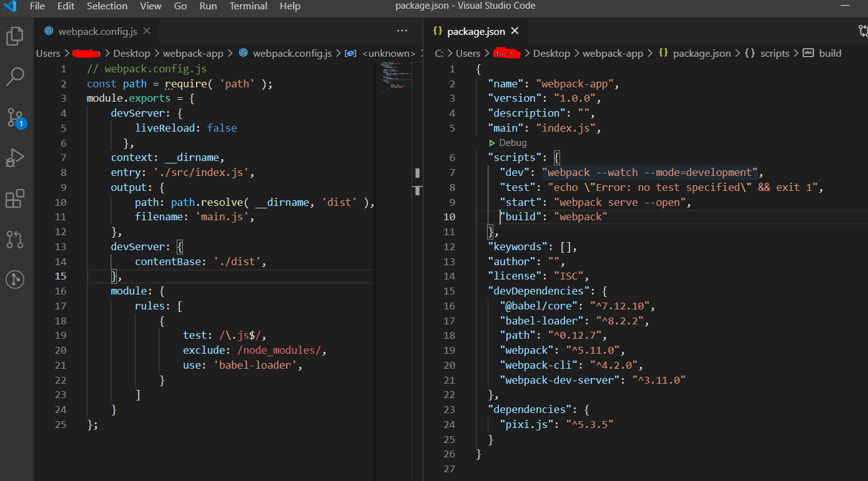Click the "main": "index.js" line
Viewport: 868px width, 481px height.
tap(544, 128)
